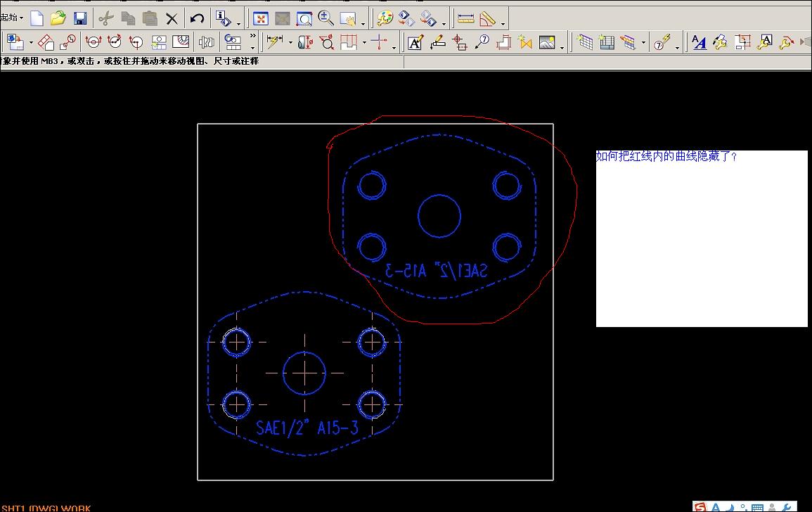Click the measure angle icon
This screenshot has height=512, width=812.
[487, 19]
